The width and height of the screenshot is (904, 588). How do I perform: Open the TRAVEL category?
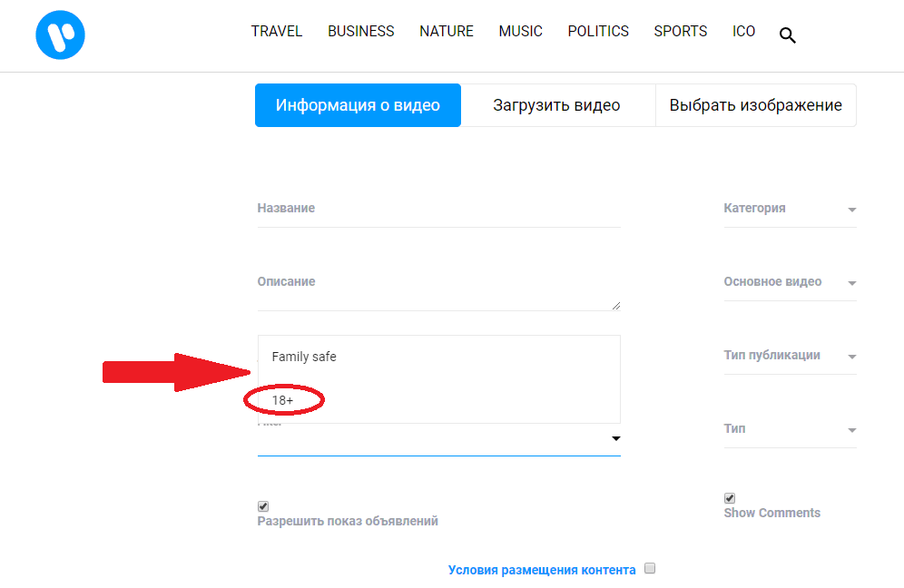277,31
